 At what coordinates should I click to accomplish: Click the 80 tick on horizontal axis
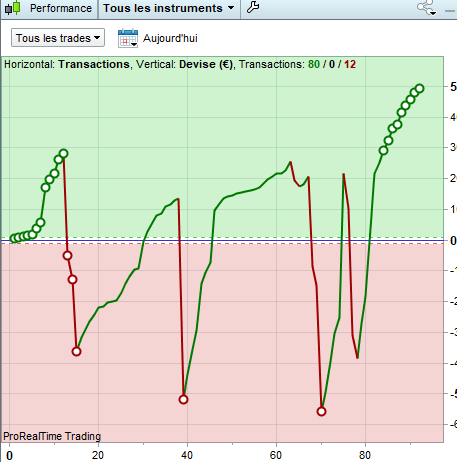(365, 455)
